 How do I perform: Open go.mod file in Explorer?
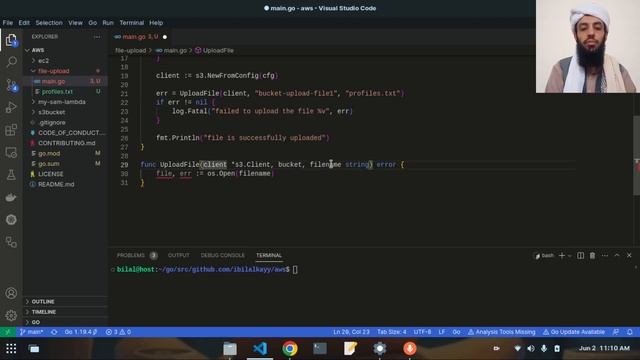pos(49,153)
